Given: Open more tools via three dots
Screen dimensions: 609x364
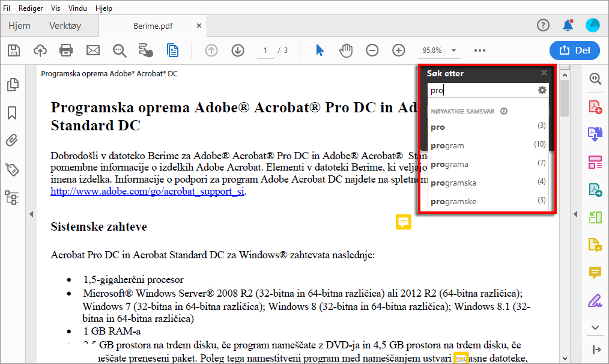Looking at the screenshot, I should 480,50.
